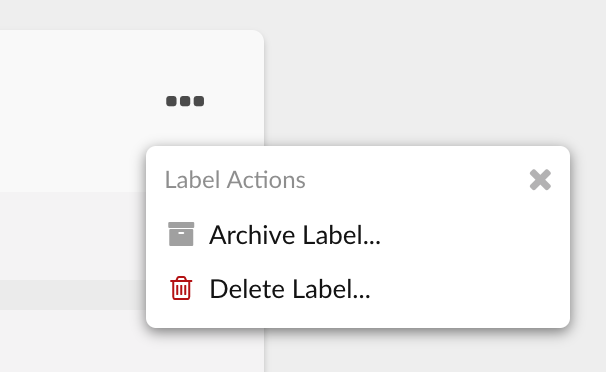Click the red trash can icon
606x372 pixels.
(181, 288)
